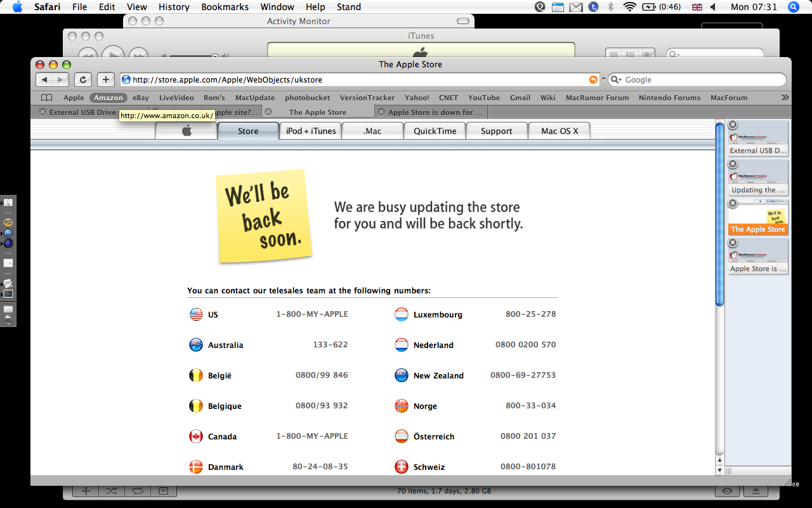Viewport: 812px width, 508px height.
Task: Click the blue 't' icon in menu bar
Action: pyautogui.click(x=593, y=7)
